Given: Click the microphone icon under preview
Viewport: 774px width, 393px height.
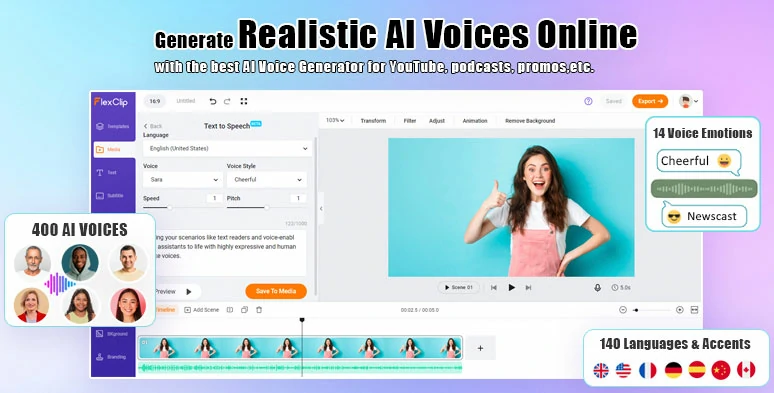Looking at the screenshot, I should 597,287.
